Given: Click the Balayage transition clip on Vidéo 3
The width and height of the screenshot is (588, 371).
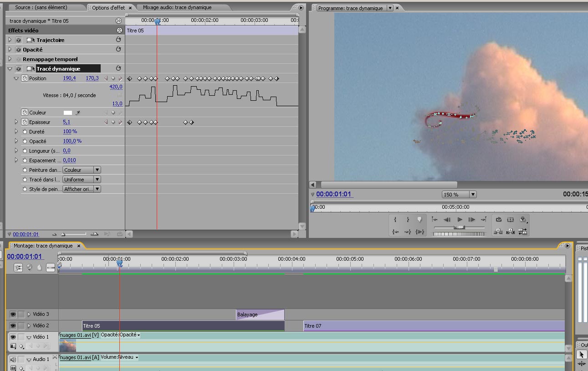Looking at the screenshot, I should coord(260,314).
